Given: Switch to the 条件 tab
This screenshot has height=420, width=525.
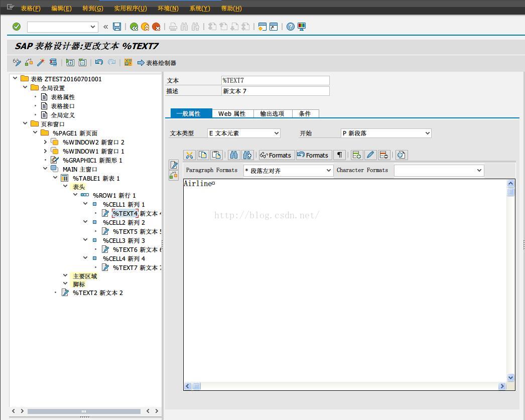Looking at the screenshot, I should coord(305,114).
